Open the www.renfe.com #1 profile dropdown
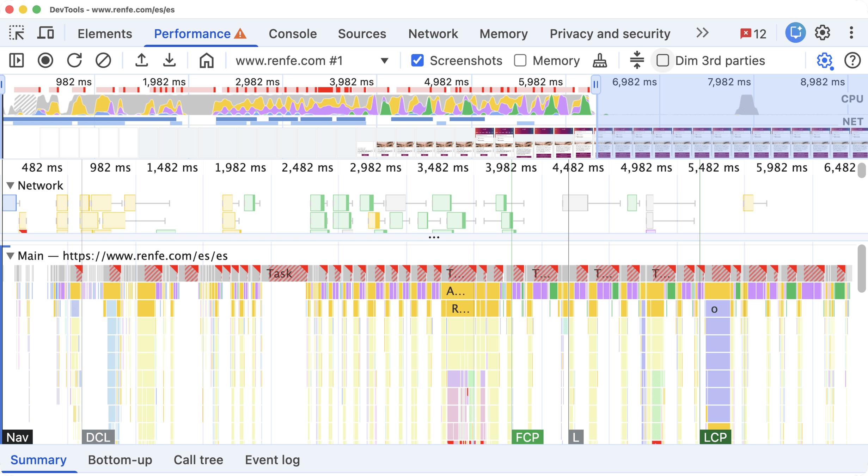The image size is (868, 476). pyautogui.click(x=384, y=60)
